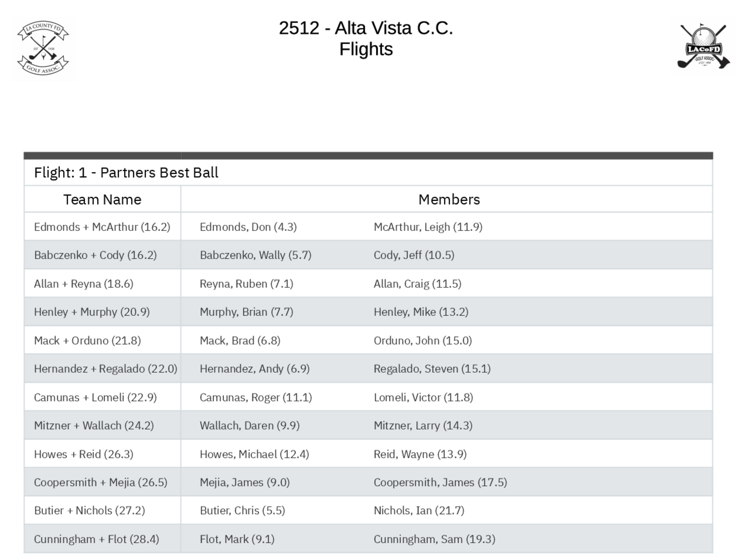Click the LA County FD Golf Assoc. logo
The image size is (747, 560).
point(43,49)
